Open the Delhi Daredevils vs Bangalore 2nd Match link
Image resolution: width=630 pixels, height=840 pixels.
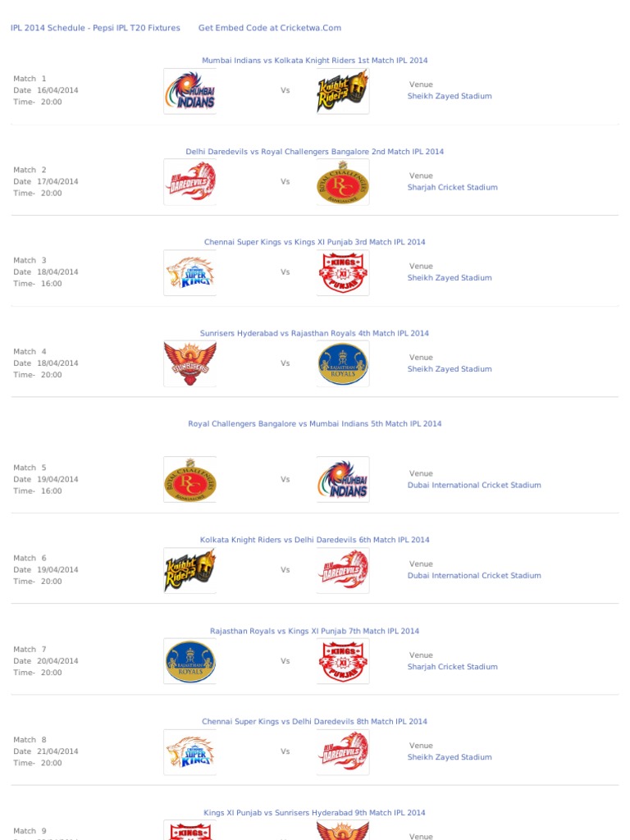[x=315, y=152]
